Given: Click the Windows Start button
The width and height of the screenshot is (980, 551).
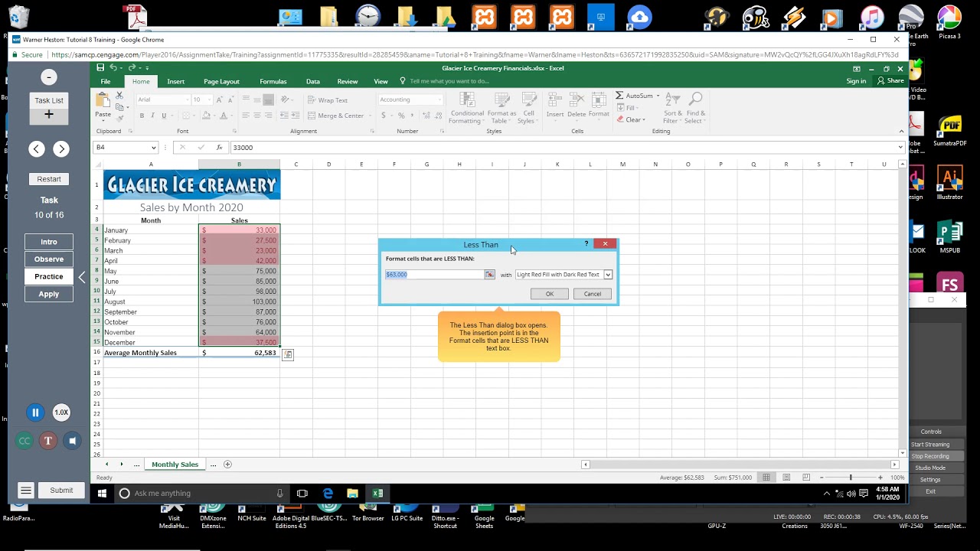Looking at the screenshot, I should [x=102, y=494].
